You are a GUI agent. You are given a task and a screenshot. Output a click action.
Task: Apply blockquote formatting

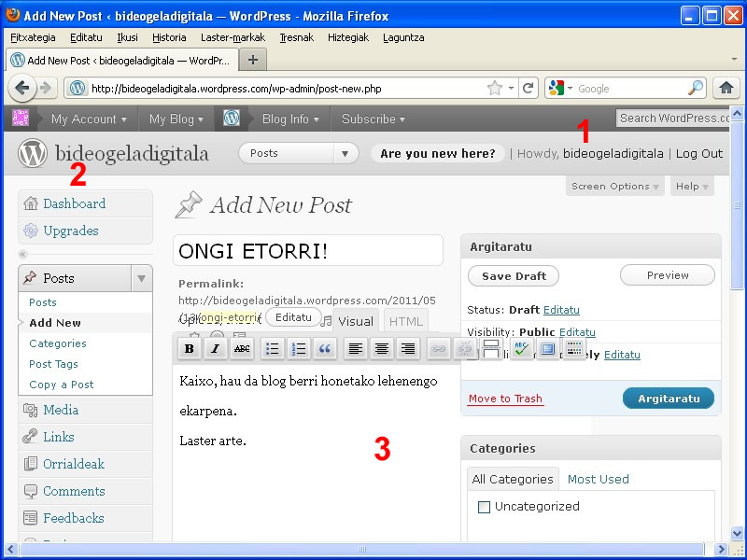click(x=325, y=349)
